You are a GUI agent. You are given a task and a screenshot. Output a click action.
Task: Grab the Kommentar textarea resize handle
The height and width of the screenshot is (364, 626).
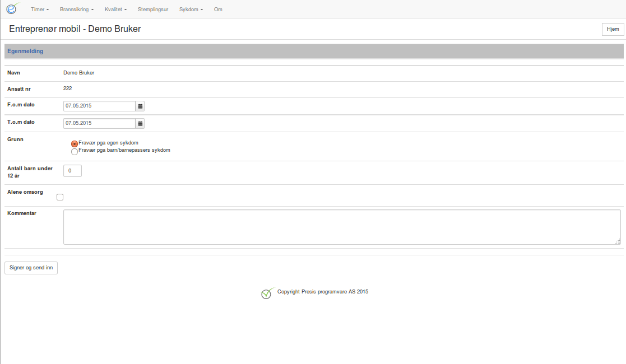pos(618,241)
